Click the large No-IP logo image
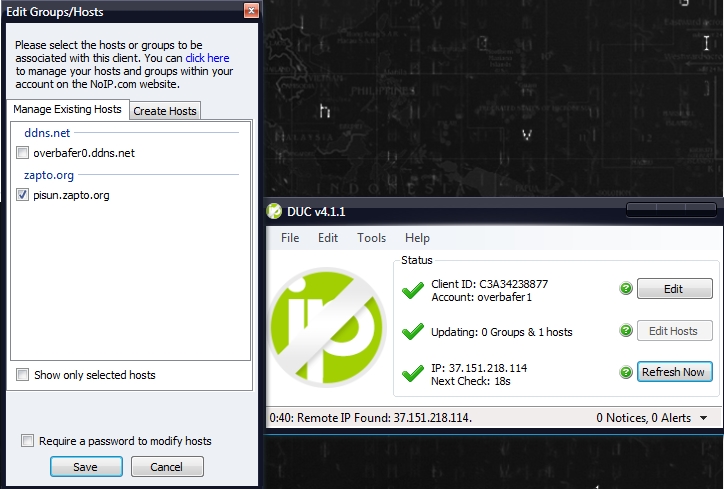Image resolution: width=724 pixels, height=489 pixels. pos(328,324)
